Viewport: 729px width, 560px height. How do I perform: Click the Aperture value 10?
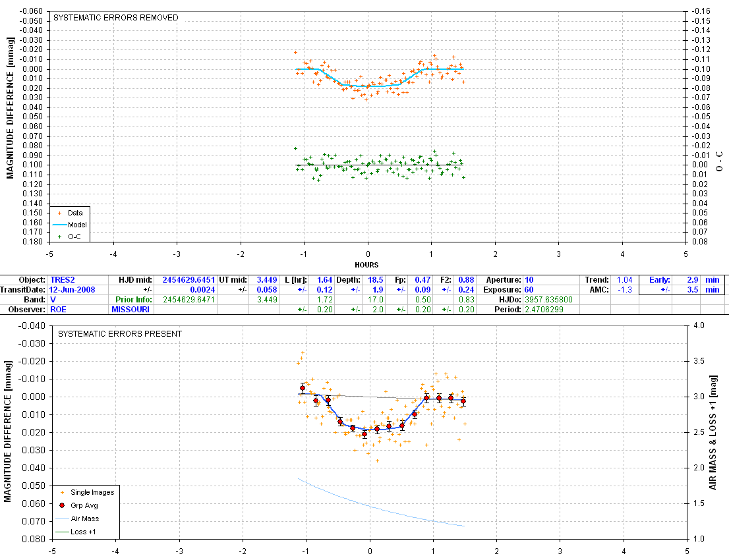click(x=529, y=280)
